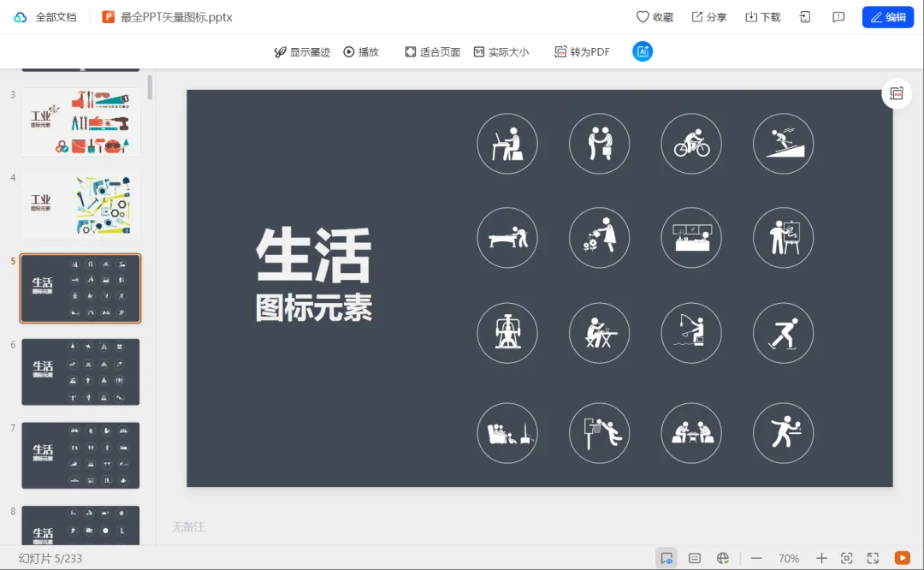Share the document via 分享
Viewport: 924px width, 570px height.
(709, 17)
